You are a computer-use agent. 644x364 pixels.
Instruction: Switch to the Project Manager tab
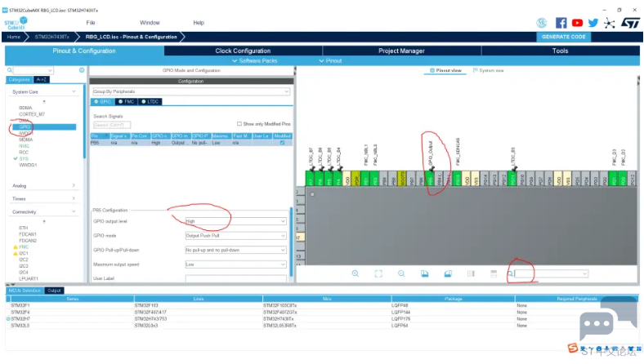click(x=401, y=51)
